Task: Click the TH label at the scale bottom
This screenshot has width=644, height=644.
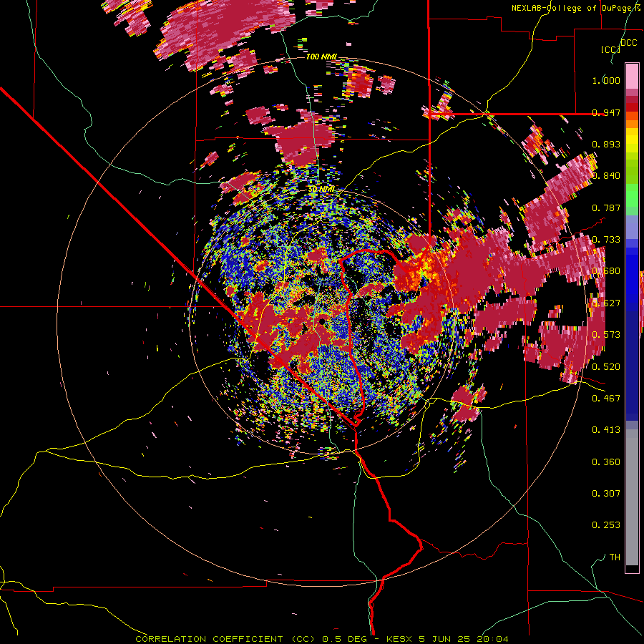Action: tap(615, 557)
